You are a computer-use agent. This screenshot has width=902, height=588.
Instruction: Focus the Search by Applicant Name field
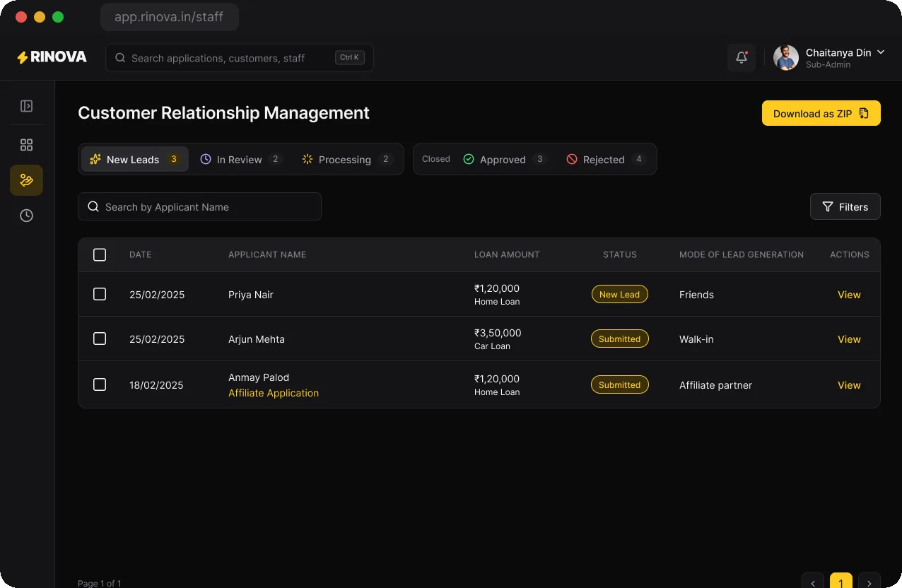199,206
